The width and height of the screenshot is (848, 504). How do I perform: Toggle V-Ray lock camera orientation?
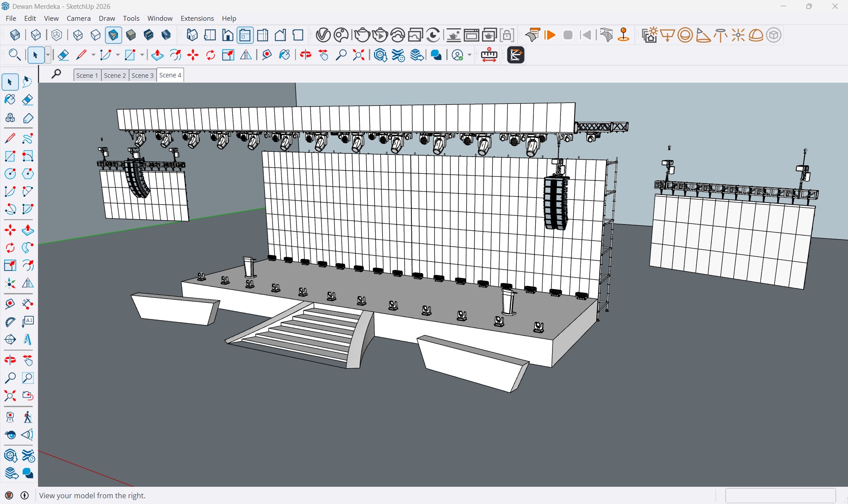[x=507, y=35]
